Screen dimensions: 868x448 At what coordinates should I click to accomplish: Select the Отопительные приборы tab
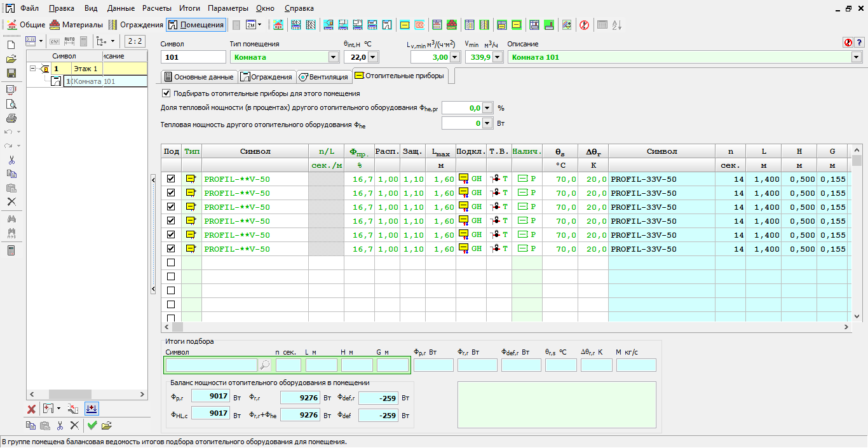(x=400, y=76)
